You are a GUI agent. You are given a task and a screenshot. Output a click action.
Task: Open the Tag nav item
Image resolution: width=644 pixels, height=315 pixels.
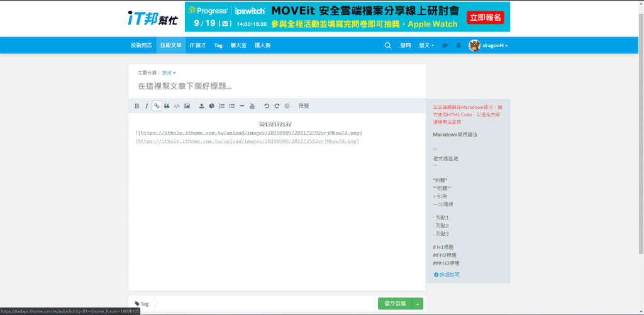pyautogui.click(x=218, y=46)
